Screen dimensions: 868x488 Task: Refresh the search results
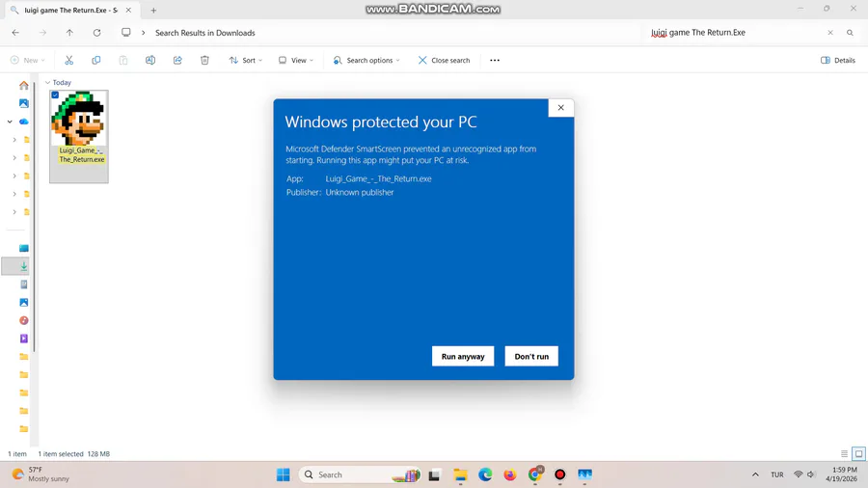pos(96,33)
